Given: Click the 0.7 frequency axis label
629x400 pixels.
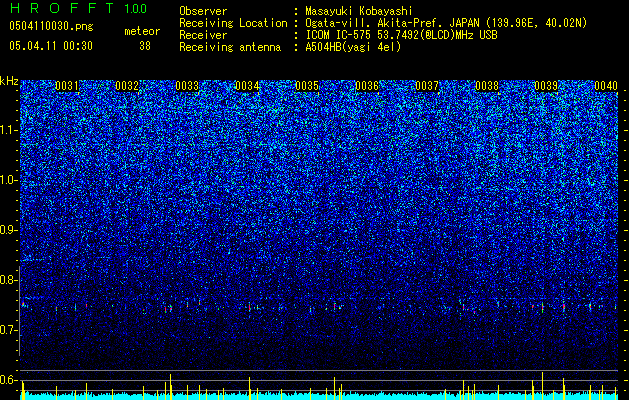Looking at the screenshot, I should point(8,330).
